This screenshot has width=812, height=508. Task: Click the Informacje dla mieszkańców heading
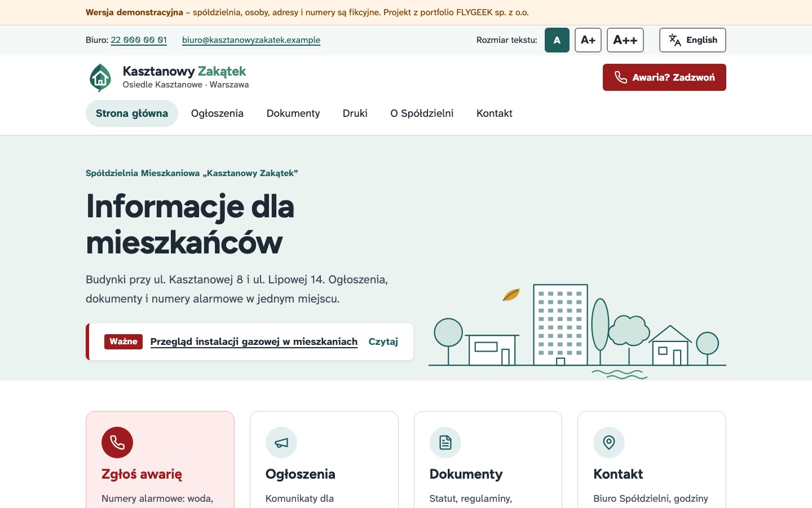[190, 224]
